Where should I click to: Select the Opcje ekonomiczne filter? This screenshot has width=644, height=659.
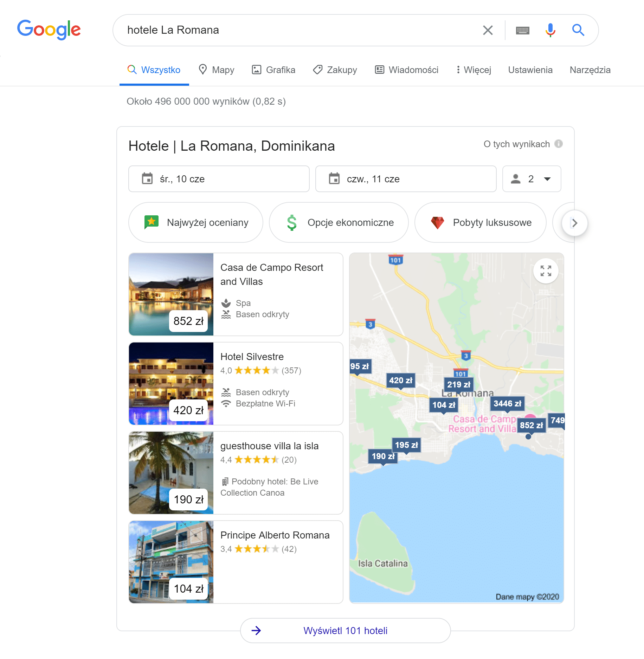click(x=339, y=222)
